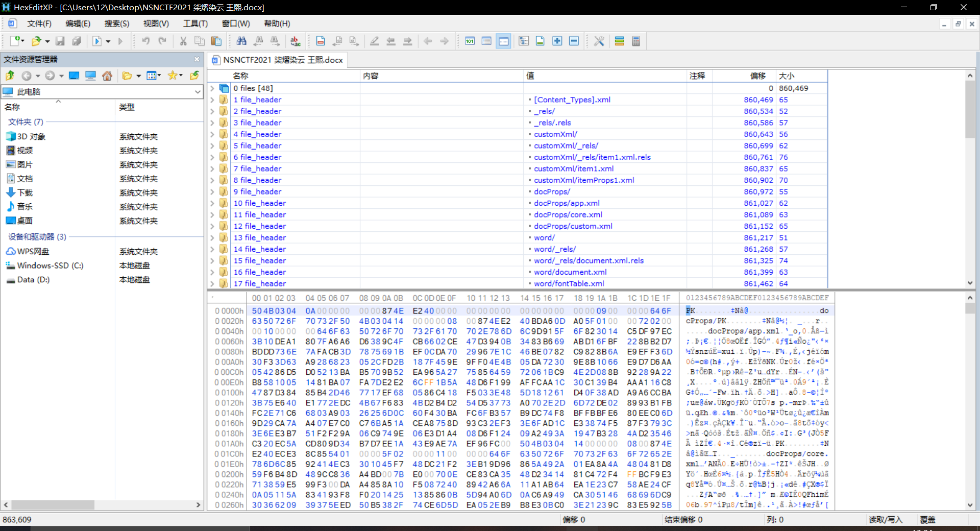Expand the '17 file_header' row
The image size is (980, 531).
212,283
